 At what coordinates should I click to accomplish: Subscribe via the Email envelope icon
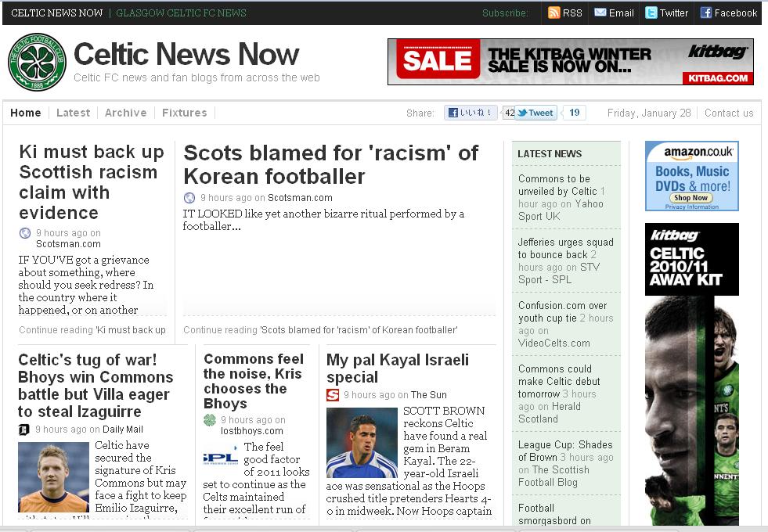click(x=600, y=13)
